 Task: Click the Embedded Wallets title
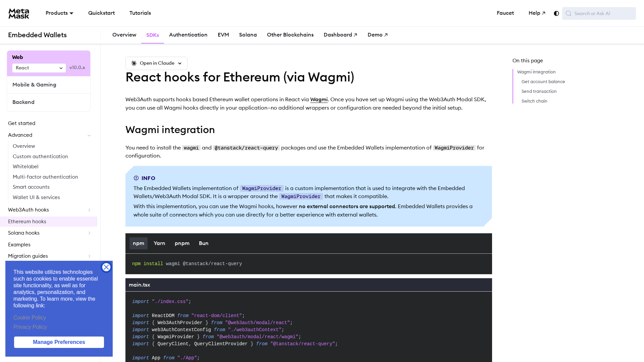[x=37, y=35]
